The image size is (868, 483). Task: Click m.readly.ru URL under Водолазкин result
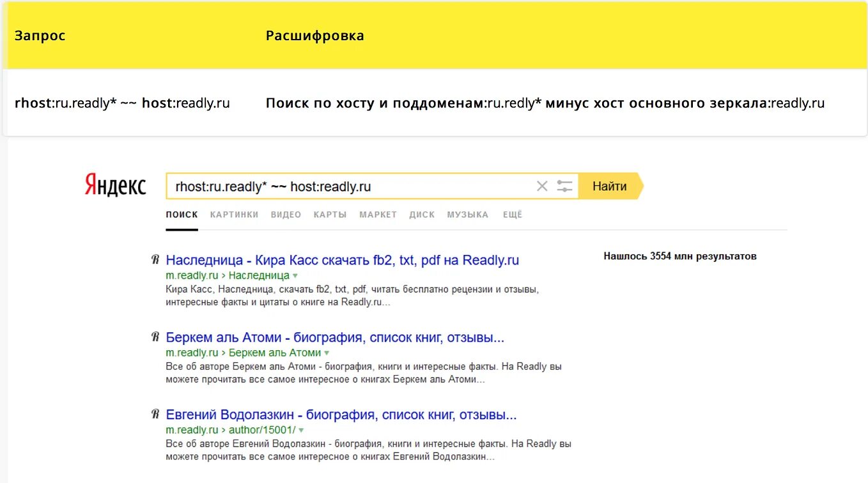(192, 430)
